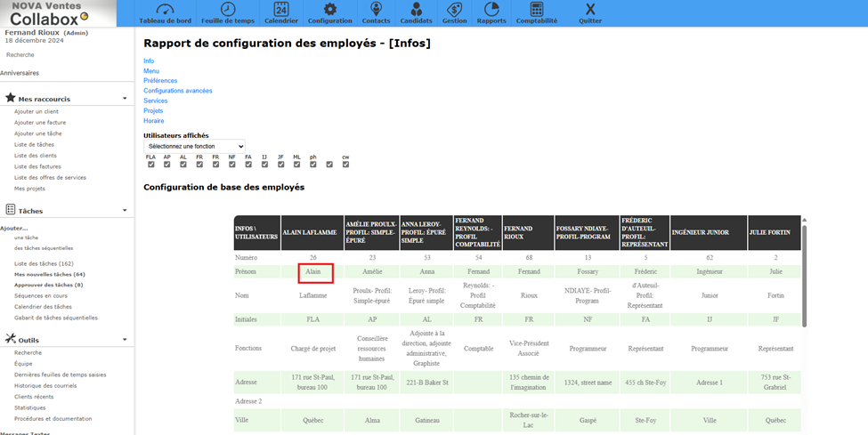Open the 'Configurations avancées' link
868x435 pixels.
click(178, 91)
